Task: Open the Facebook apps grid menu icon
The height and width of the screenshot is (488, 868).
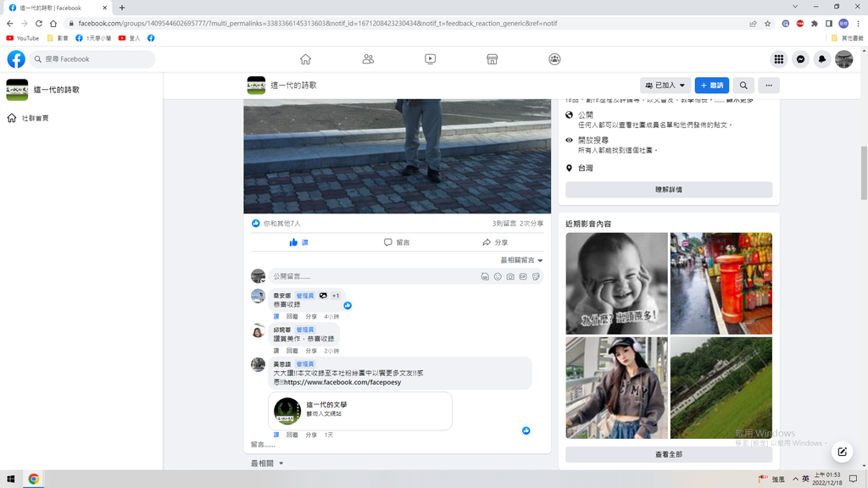Action: [778, 59]
